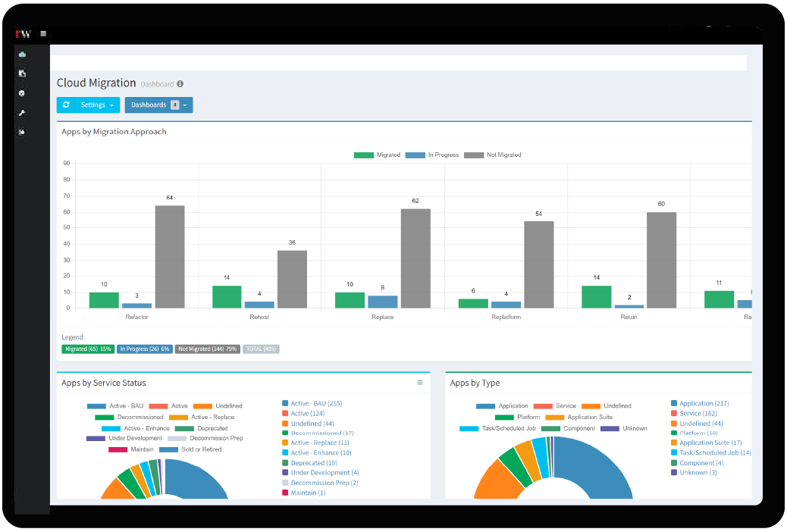Screen dimensions: 787x532
Task: Open the wrench tools icon in sidebar
Action: pos(22,113)
